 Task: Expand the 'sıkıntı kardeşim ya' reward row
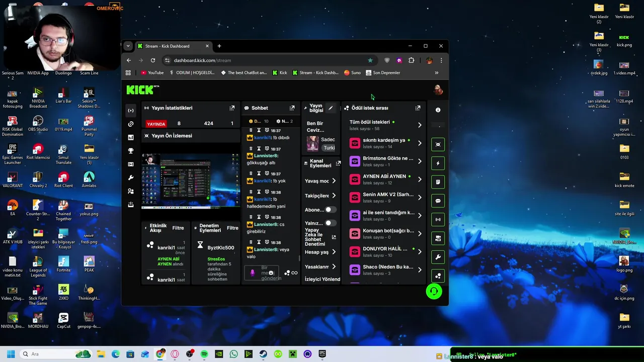(420, 143)
